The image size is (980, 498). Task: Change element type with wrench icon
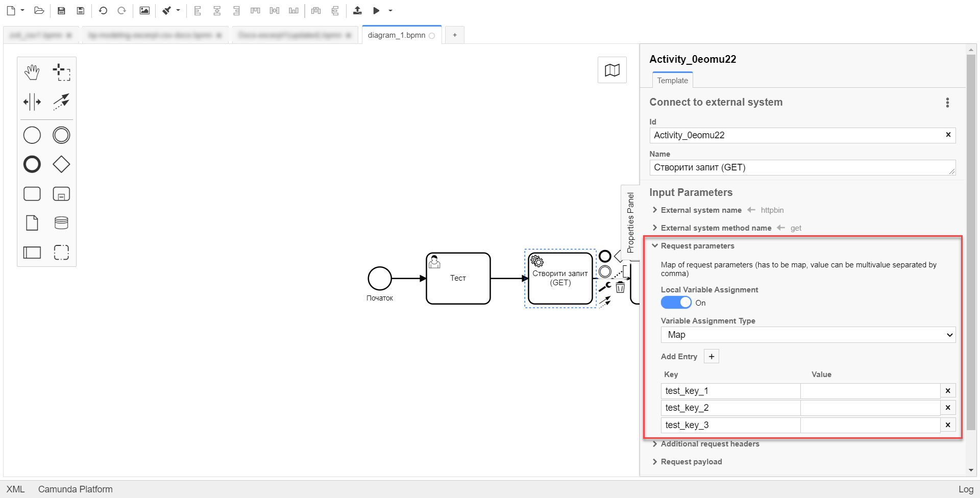(x=605, y=287)
